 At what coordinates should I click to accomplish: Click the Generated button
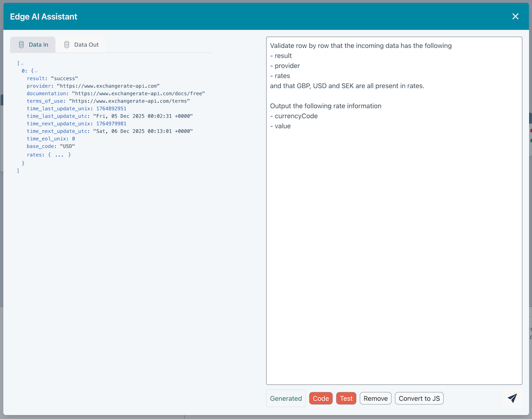[286, 398]
